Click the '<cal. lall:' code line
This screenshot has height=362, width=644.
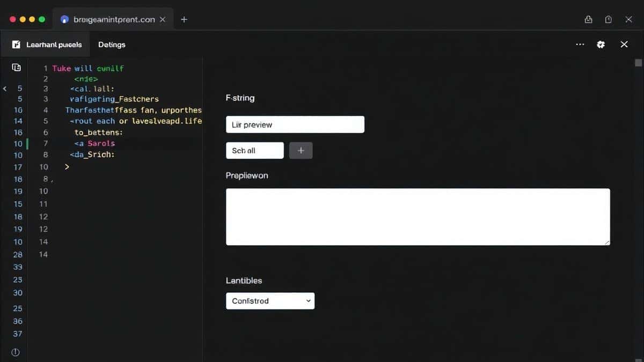pyautogui.click(x=92, y=88)
